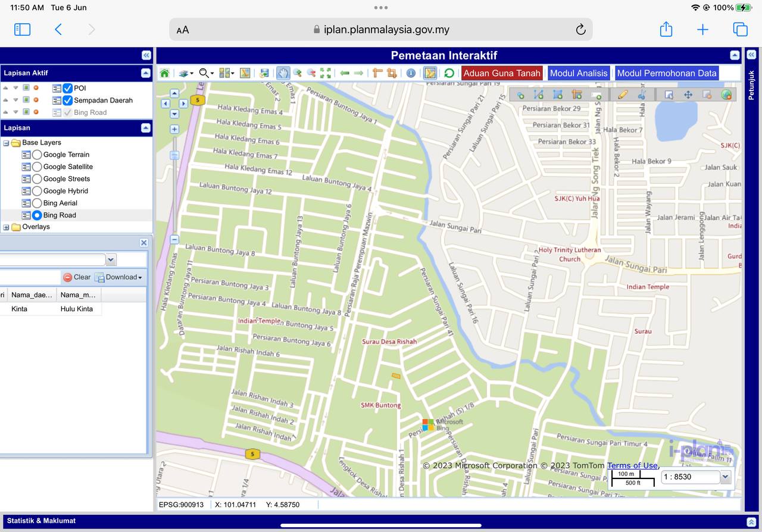This screenshot has width=762, height=532.
Task: Expand the Overlays folder
Action: [x=7, y=227]
